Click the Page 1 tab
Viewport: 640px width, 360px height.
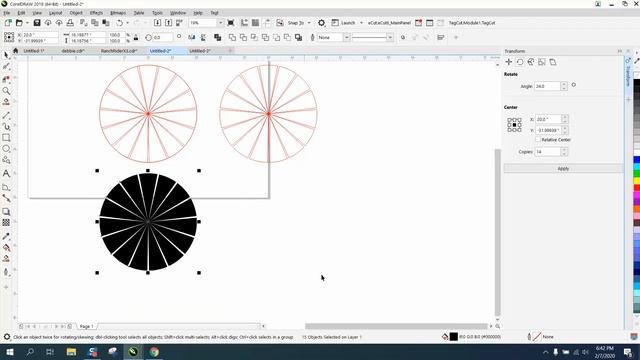click(87, 326)
